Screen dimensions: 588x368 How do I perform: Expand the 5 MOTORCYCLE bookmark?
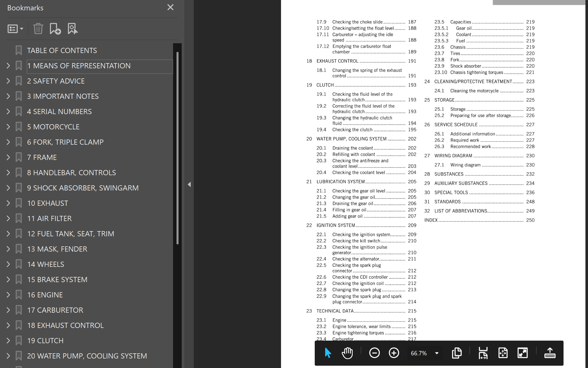[x=8, y=127]
